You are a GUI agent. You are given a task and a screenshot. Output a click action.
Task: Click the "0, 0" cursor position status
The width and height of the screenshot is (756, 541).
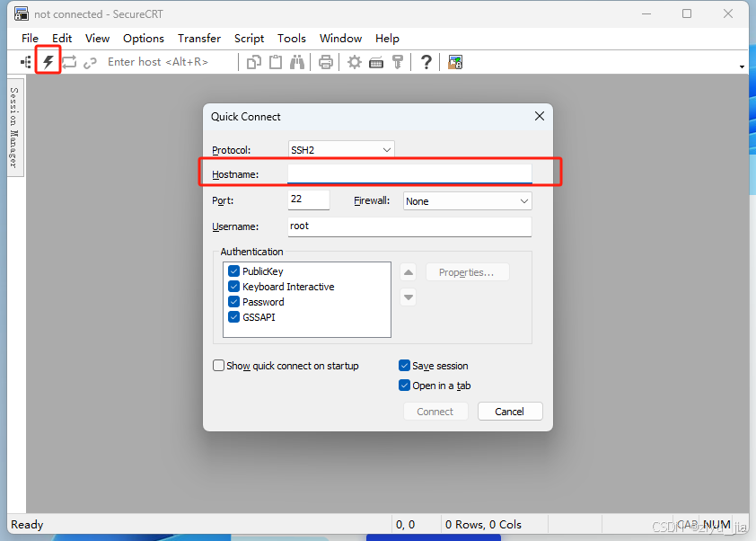point(405,524)
